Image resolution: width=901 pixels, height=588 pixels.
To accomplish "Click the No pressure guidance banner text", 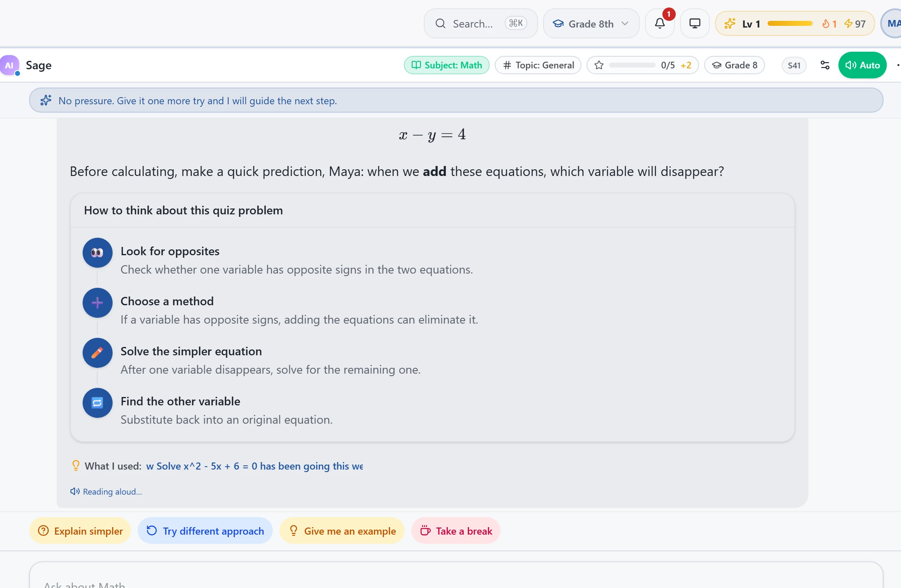I will 198,101.
